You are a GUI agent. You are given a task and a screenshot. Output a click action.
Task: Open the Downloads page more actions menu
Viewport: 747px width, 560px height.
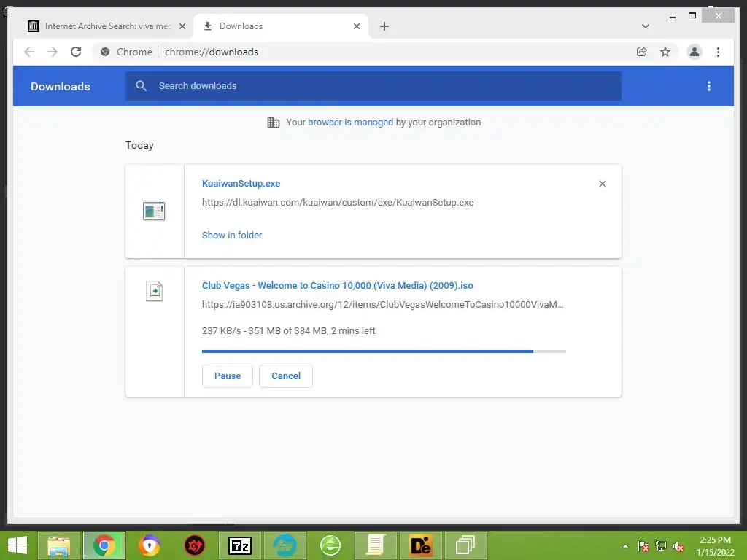709,86
